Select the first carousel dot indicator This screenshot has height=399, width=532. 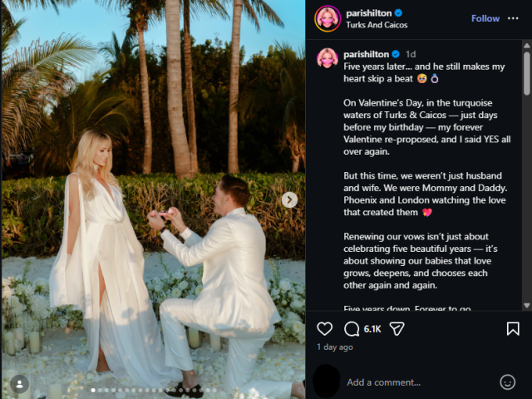[93, 390]
